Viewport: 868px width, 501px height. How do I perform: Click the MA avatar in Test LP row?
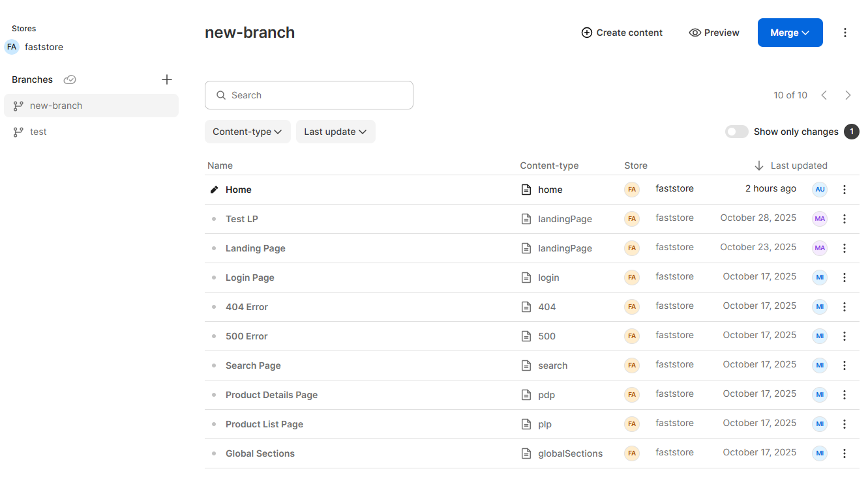[820, 219]
